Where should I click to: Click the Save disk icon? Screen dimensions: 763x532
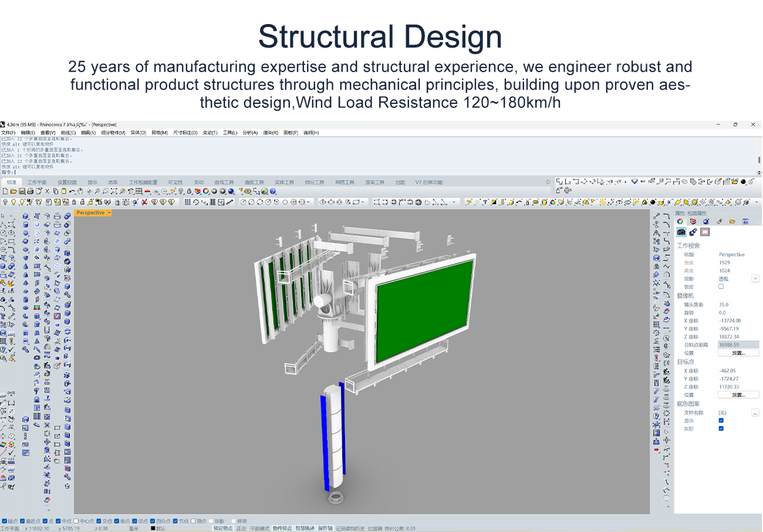click(x=22, y=191)
